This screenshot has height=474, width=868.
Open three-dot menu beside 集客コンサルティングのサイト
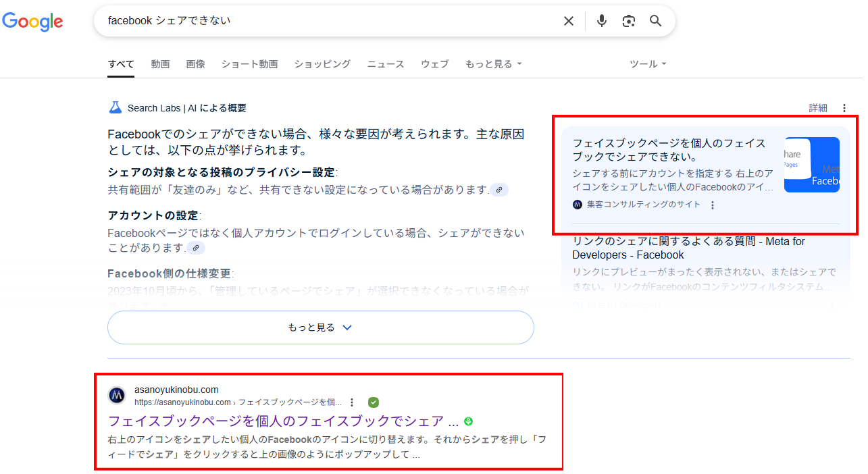[712, 205]
